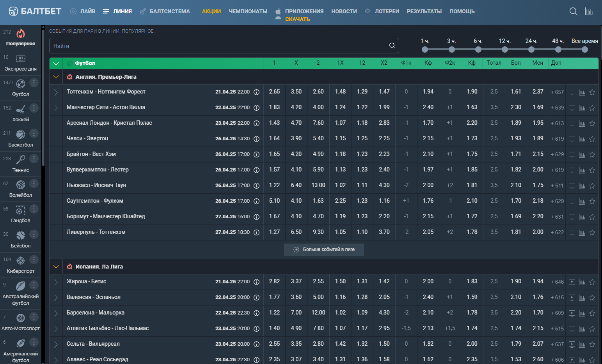
Task: Open video broadcast icon for Барселона - Мальорка
Action: (x=572, y=313)
